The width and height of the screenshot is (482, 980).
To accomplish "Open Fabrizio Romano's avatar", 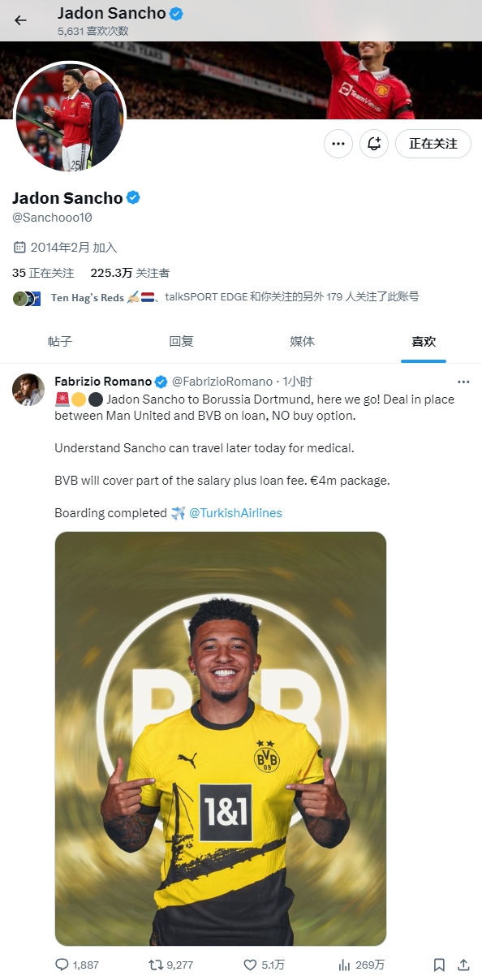I will 28,390.
